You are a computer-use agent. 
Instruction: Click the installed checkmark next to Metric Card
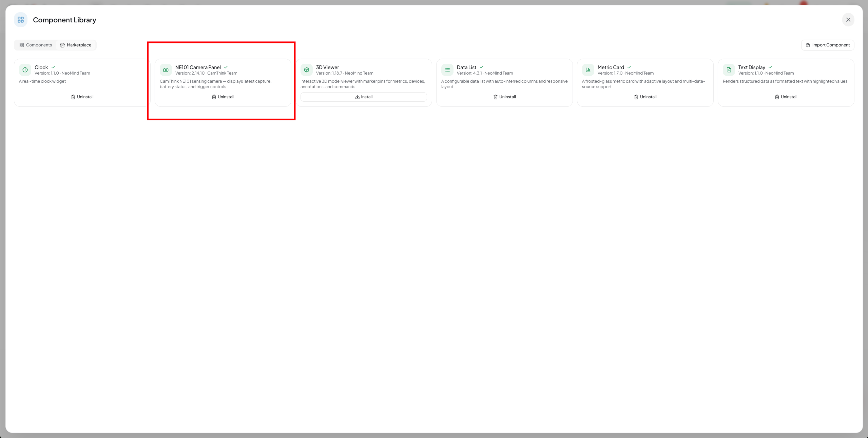click(x=629, y=67)
